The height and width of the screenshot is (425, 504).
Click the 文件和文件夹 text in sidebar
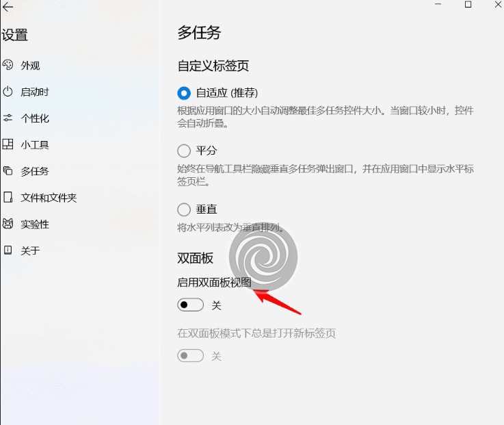click(49, 198)
